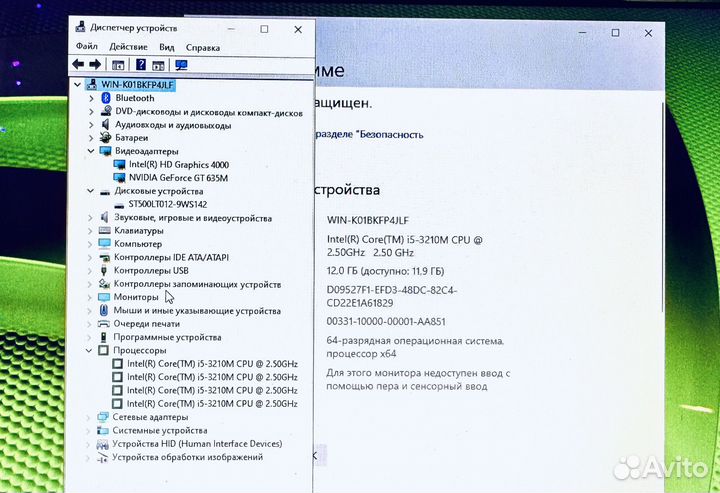Expand the Сетевые адаптеры category
The height and width of the screenshot is (493, 720).
(88, 417)
